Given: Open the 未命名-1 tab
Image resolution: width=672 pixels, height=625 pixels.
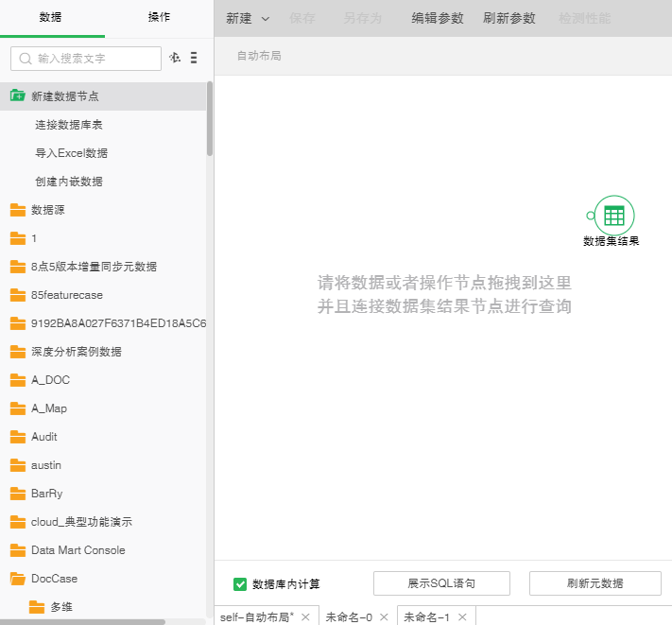Looking at the screenshot, I should [x=426, y=616].
